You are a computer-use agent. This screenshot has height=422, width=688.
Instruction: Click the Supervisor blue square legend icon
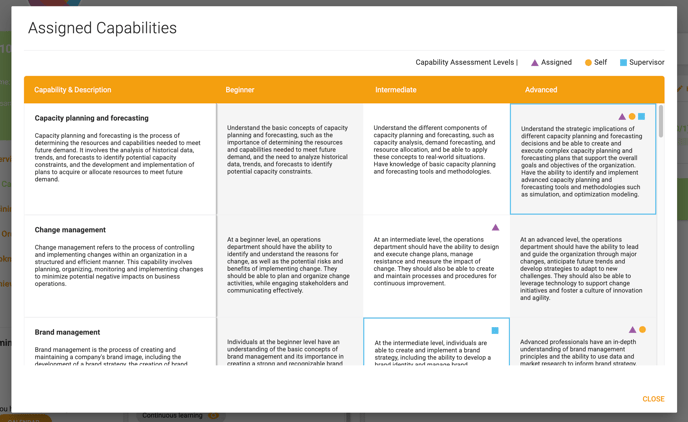click(x=623, y=63)
